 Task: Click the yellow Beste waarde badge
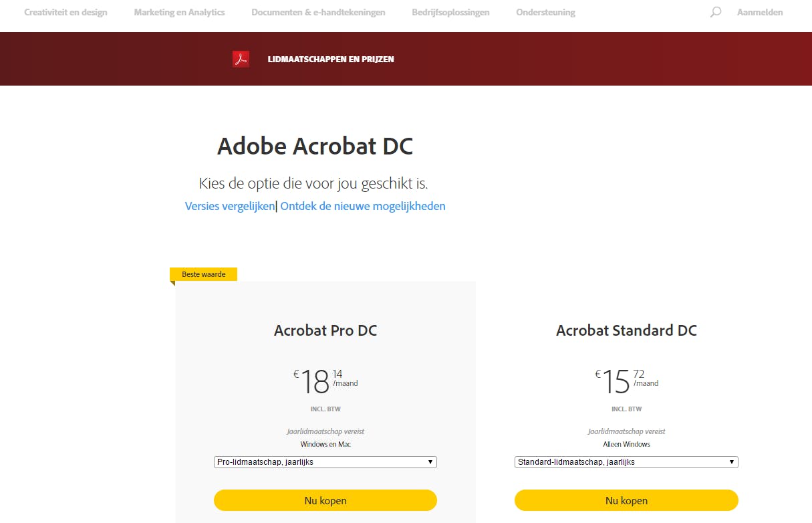pyautogui.click(x=204, y=274)
